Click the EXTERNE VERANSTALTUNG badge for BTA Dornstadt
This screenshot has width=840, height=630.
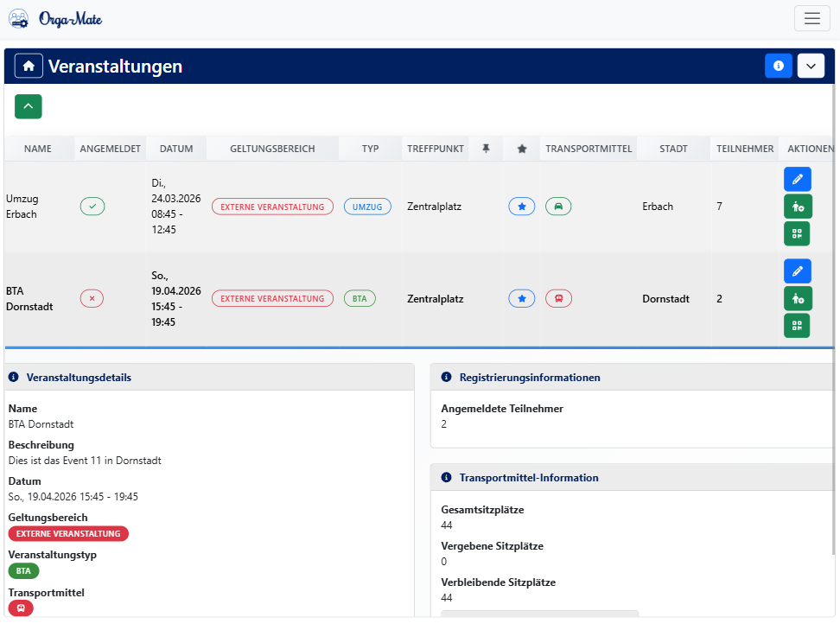tap(272, 297)
